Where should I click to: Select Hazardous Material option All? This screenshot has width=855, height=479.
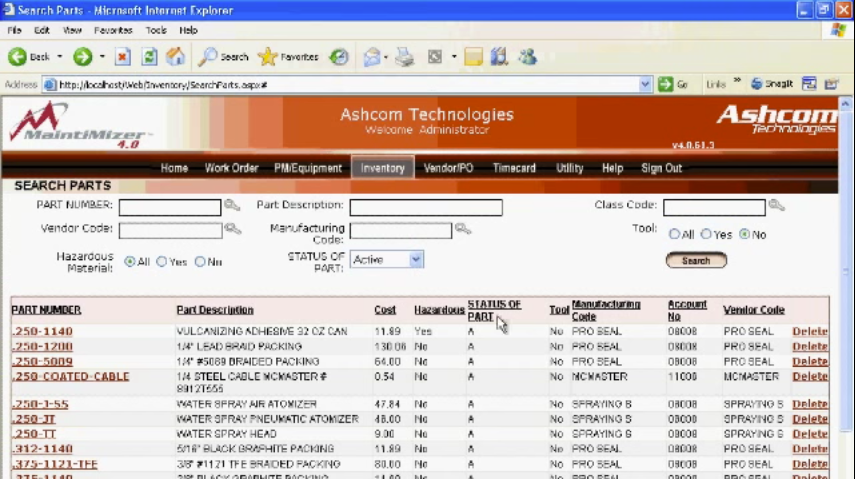(x=130, y=262)
